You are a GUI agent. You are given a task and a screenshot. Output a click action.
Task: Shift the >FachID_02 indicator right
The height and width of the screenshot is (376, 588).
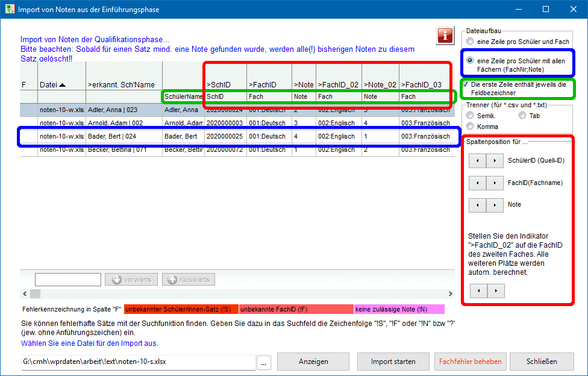click(496, 291)
